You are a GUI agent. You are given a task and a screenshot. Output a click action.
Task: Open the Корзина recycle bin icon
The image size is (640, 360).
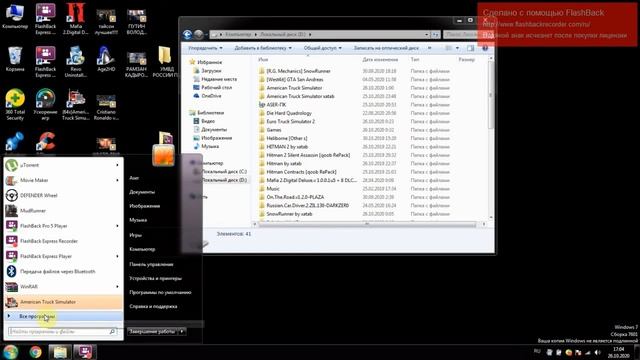click(x=15, y=60)
